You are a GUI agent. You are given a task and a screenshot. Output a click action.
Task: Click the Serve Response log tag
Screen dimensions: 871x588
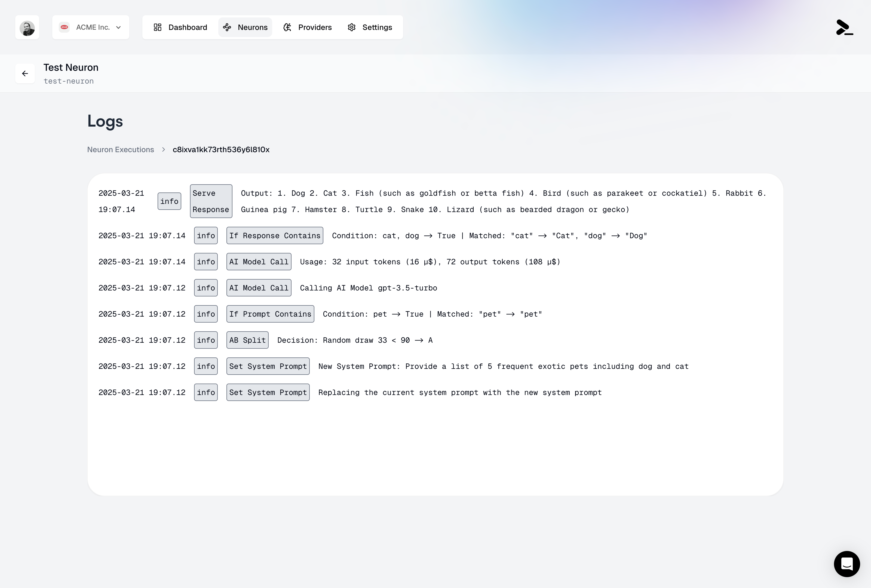(x=211, y=201)
